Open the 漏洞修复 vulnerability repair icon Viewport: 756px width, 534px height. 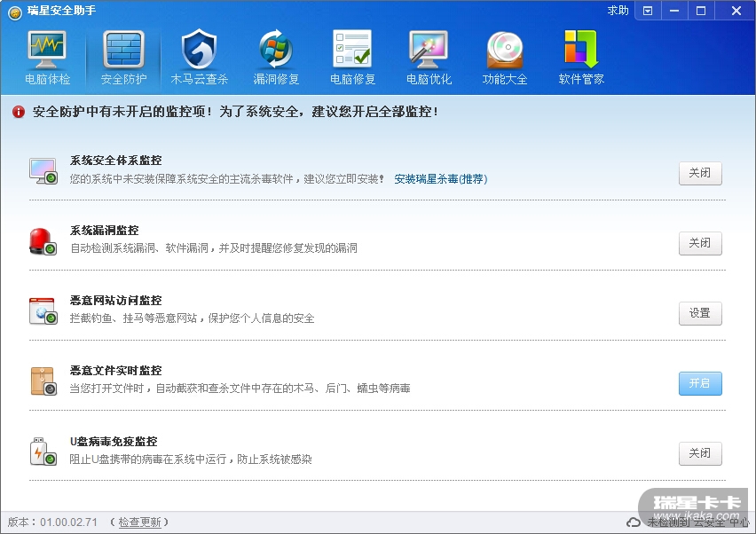[276, 49]
